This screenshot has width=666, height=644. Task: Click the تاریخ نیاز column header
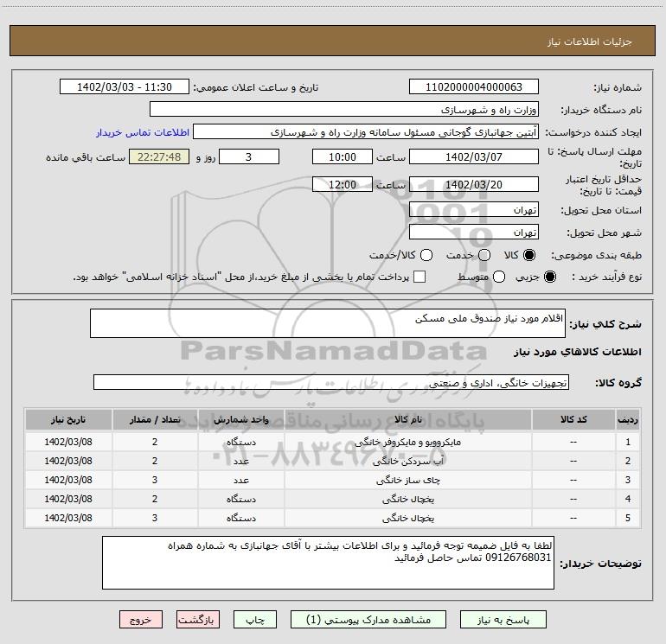68,419
